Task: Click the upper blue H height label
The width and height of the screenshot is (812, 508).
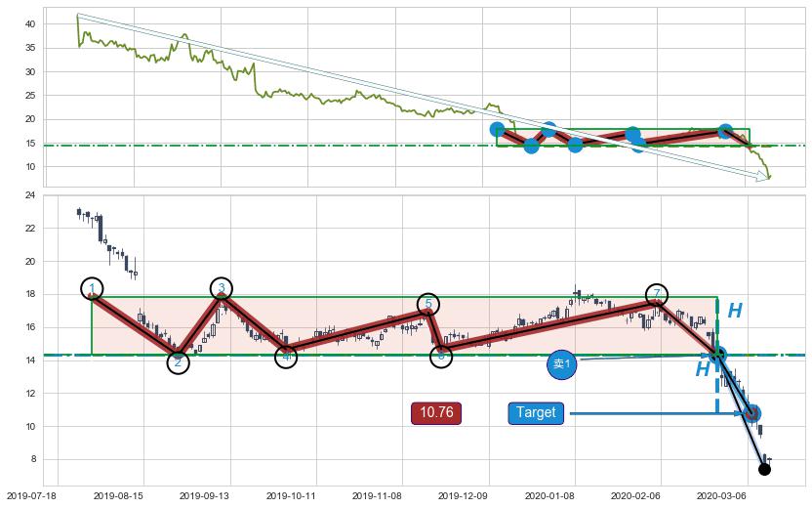Action: click(735, 312)
